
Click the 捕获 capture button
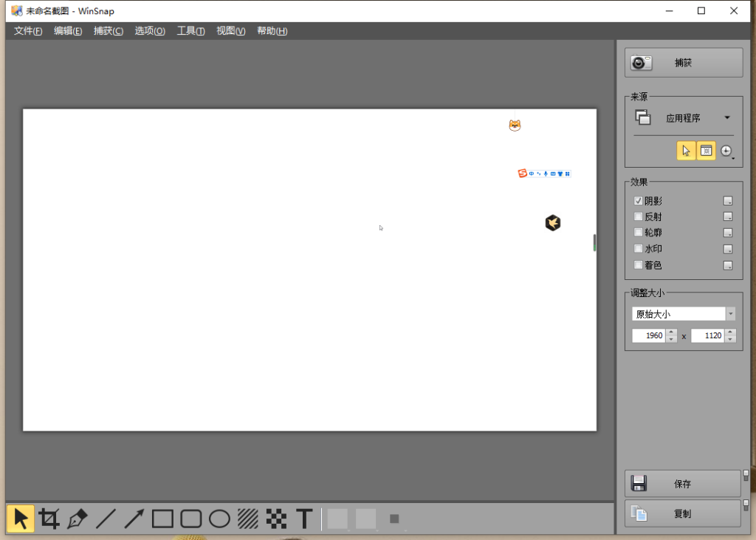tap(683, 63)
